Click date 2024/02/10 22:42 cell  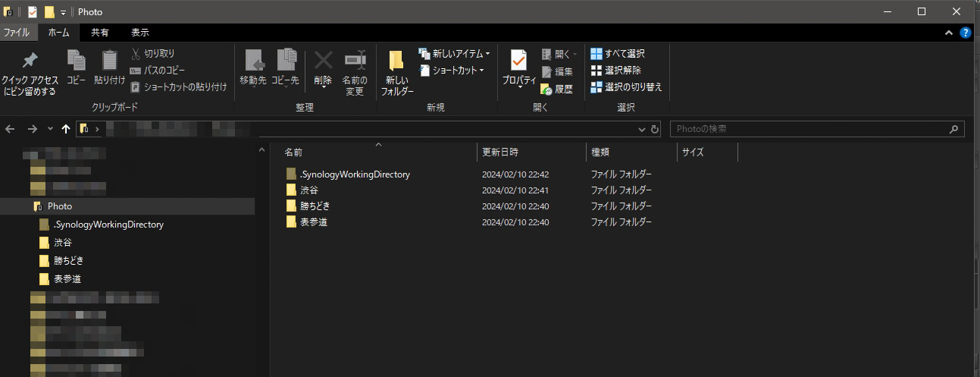coord(515,174)
